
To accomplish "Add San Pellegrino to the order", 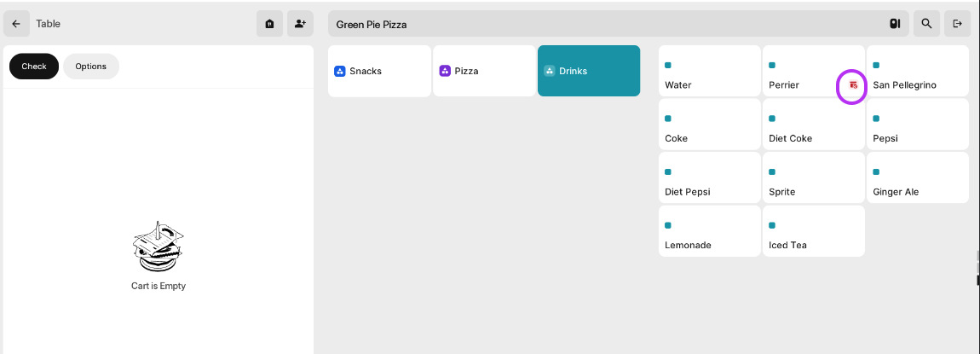I will [918, 71].
